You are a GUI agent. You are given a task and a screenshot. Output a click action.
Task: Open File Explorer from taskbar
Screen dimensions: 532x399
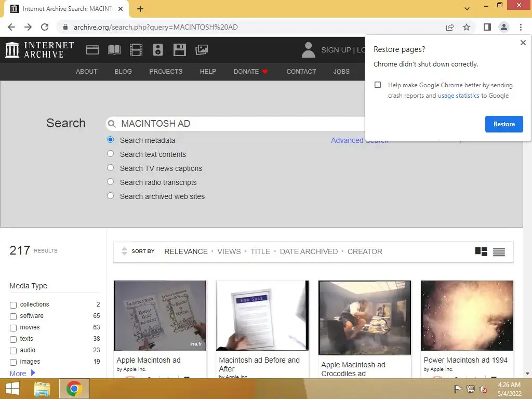(42, 389)
